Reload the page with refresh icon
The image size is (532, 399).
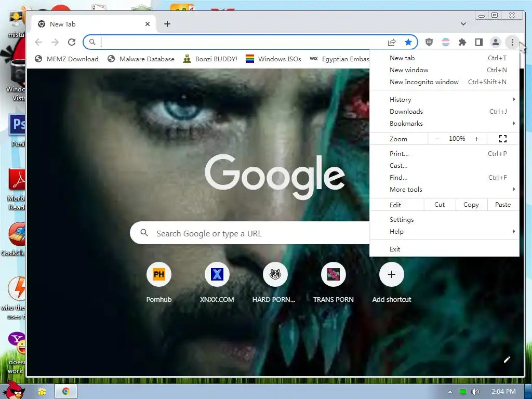tap(72, 42)
